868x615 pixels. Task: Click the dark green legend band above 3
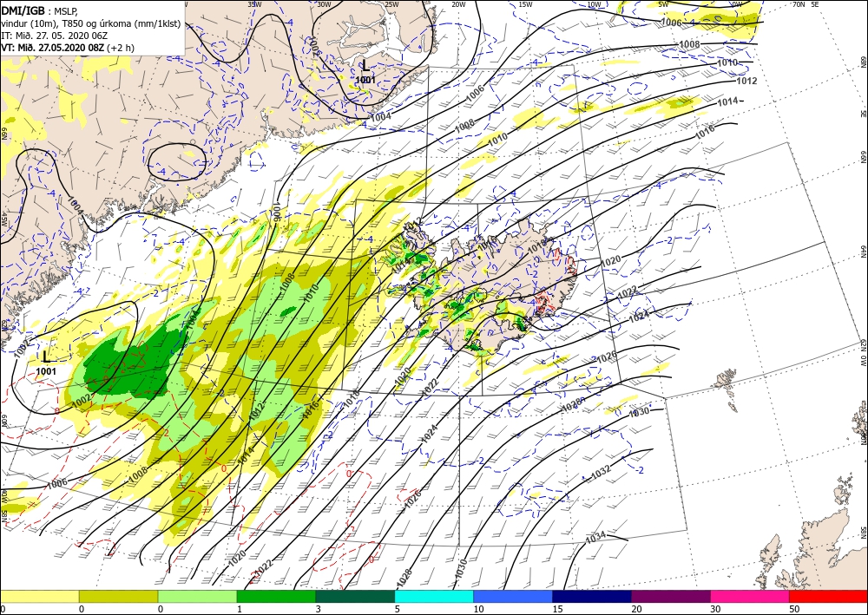pos(355,596)
